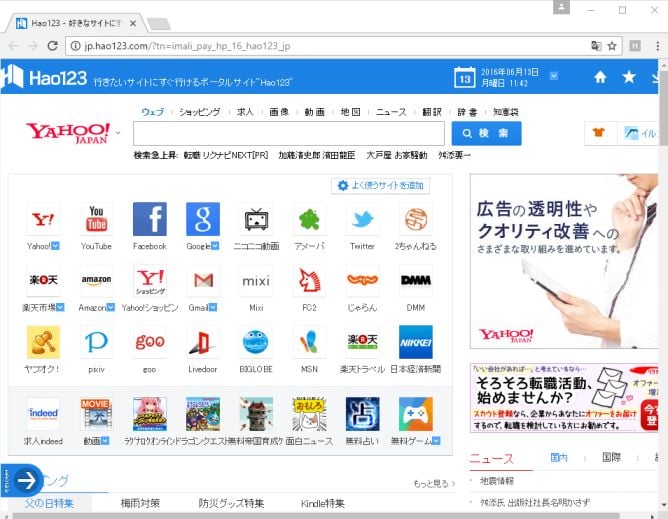The height and width of the screenshot is (519, 668).
Task: Open the Gmail envelope icon
Action: pyautogui.click(x=203, y=280)
